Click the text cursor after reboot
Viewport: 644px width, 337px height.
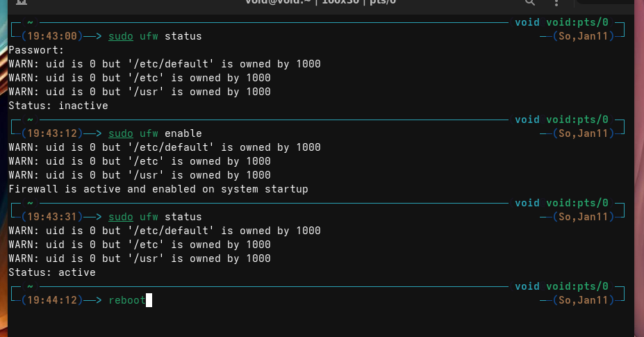(x=149, y=300)
